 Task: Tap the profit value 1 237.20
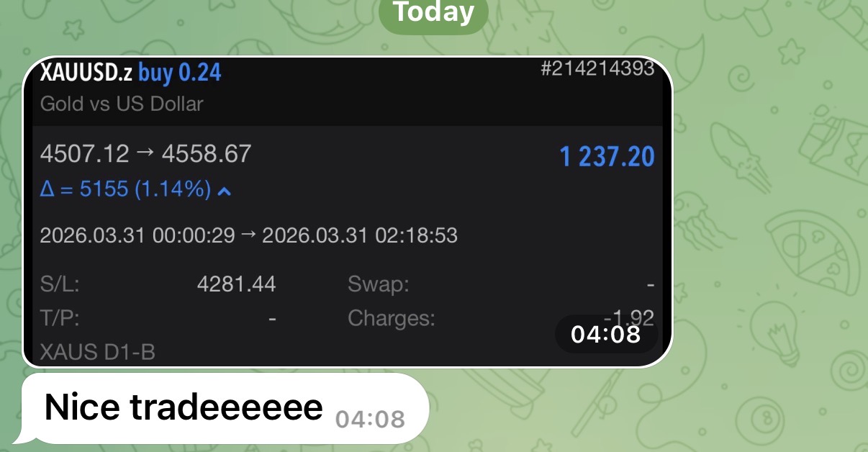click(x=607, y=156)
